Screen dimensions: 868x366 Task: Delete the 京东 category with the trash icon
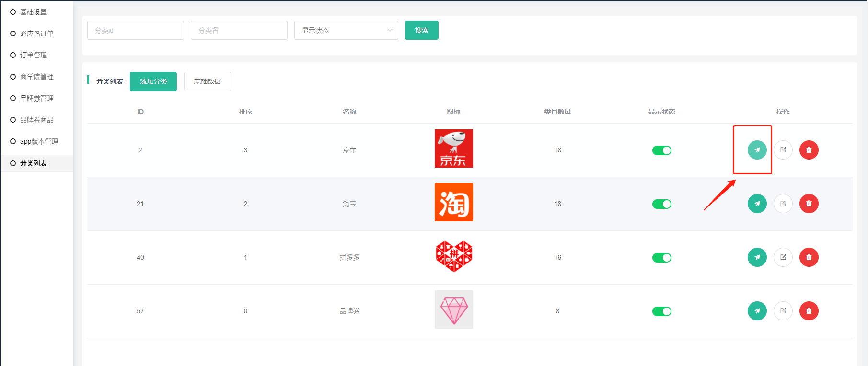tap(809, 150)
